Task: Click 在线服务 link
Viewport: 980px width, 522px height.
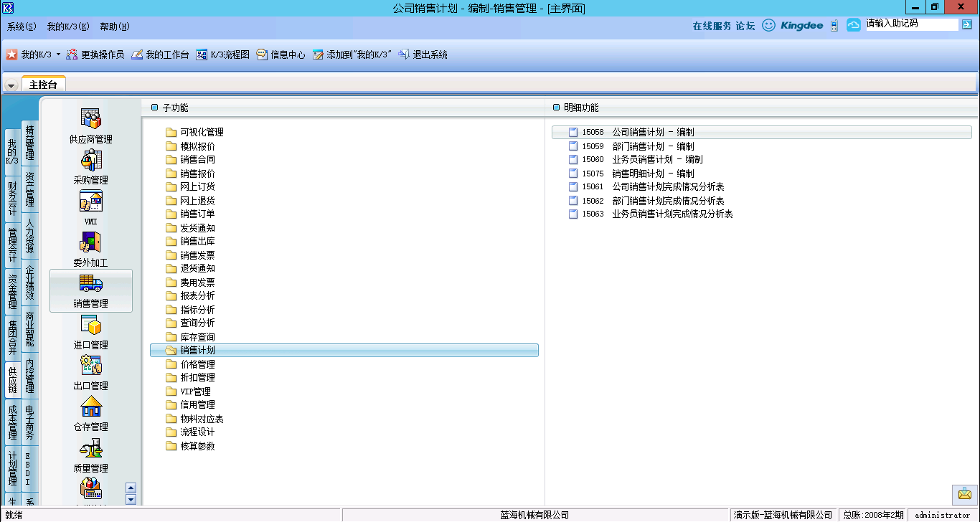Action: (712, 26)
